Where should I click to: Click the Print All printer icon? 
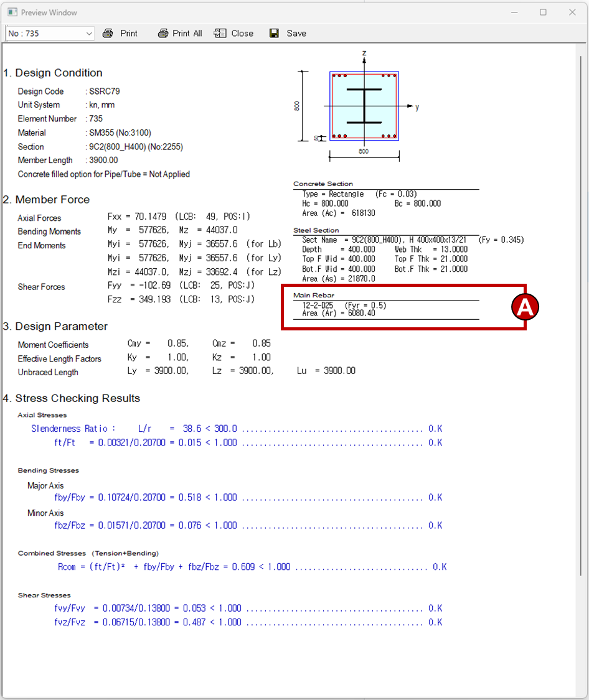164,33
